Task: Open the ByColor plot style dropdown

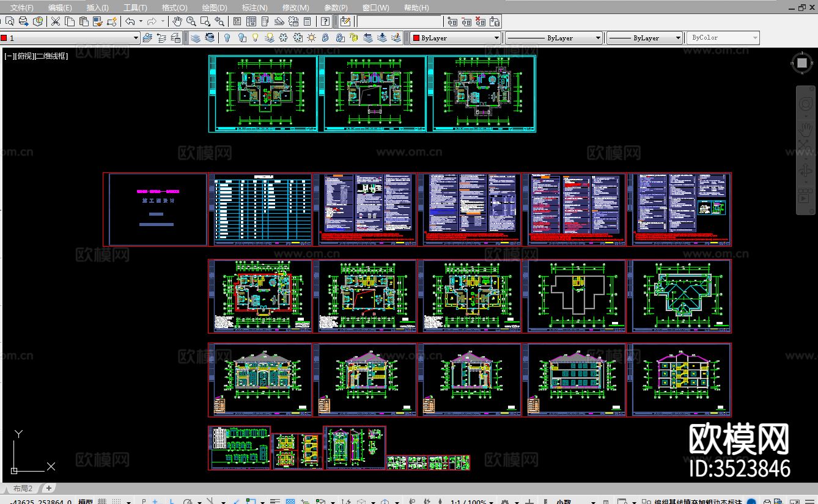Action: 723,38
